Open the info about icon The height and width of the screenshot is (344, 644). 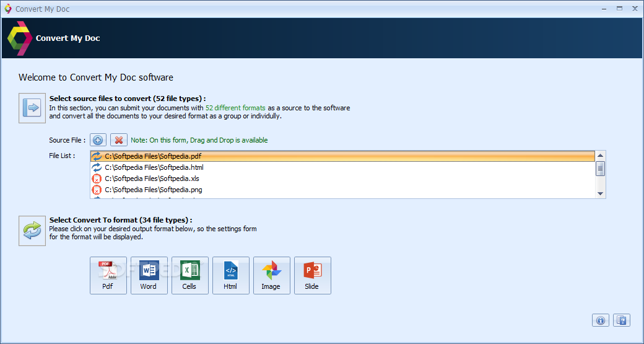(x=601, y=320)
